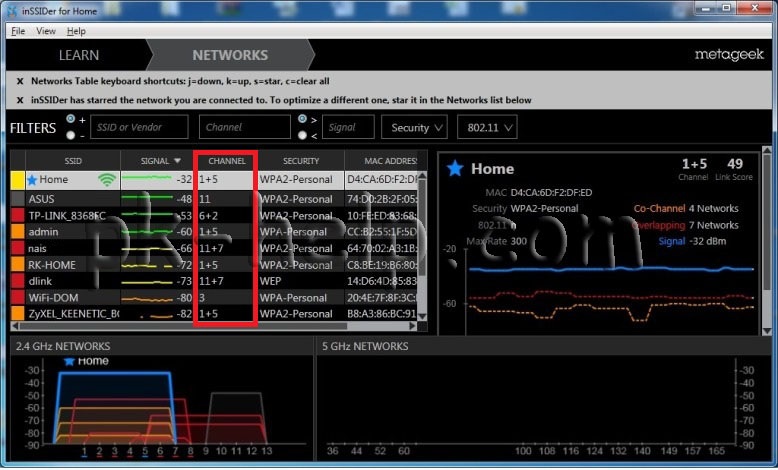Open the 802.11 filter dropdown
This screenshot has height=470, width=778.
[x=487, y=128]
